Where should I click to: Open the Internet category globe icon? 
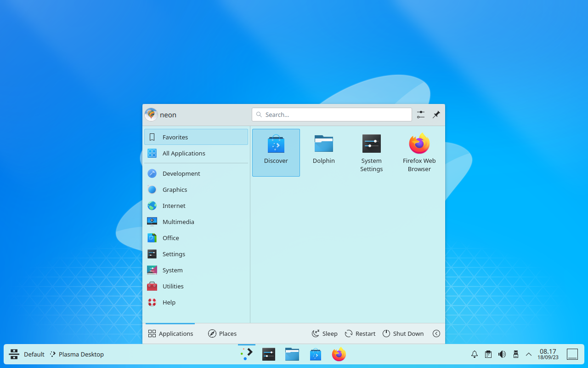152,206
